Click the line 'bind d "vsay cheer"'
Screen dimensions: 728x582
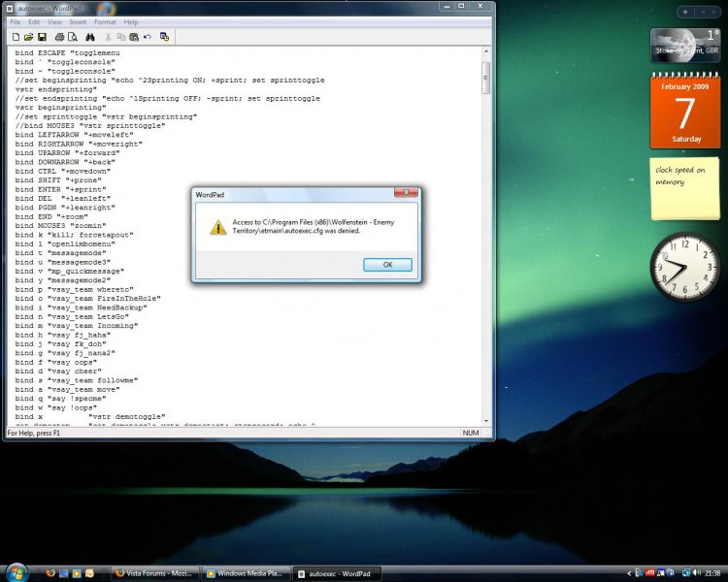click(x=58, y=372)
